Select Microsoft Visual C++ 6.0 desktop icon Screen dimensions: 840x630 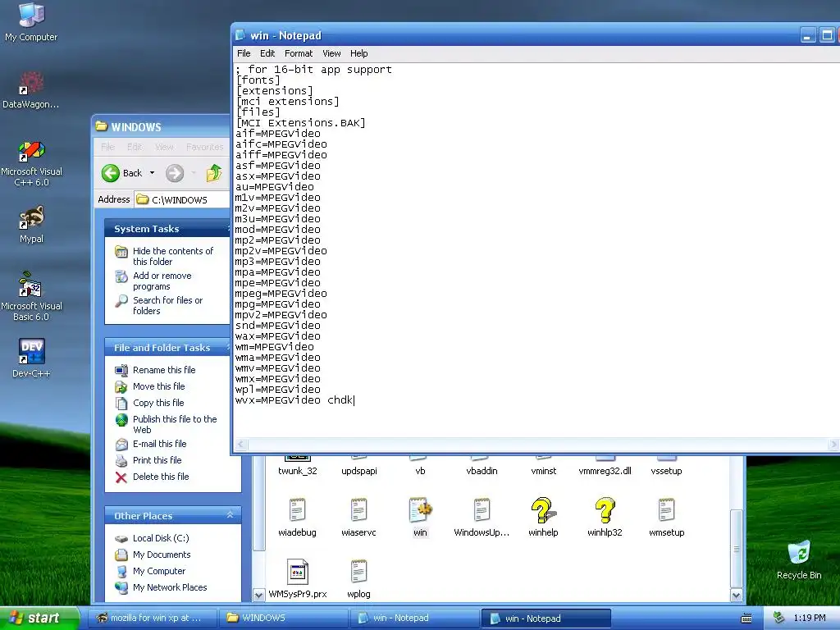point(31,163)
